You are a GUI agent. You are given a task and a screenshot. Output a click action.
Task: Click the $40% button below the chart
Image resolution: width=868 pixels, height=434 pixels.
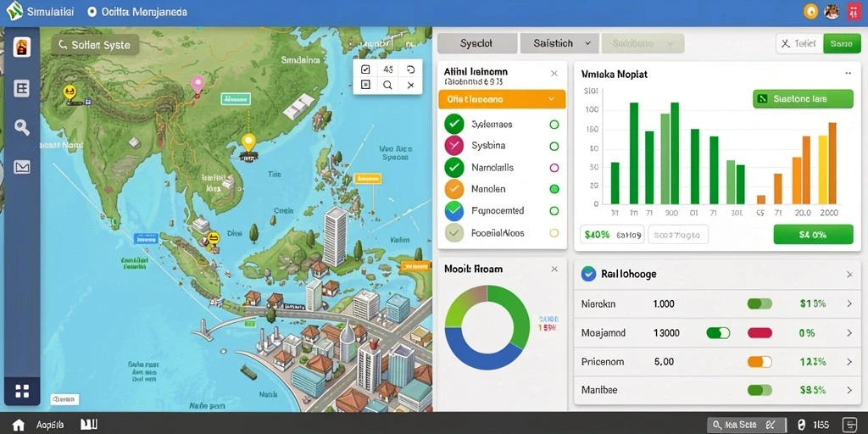point(612,235)
